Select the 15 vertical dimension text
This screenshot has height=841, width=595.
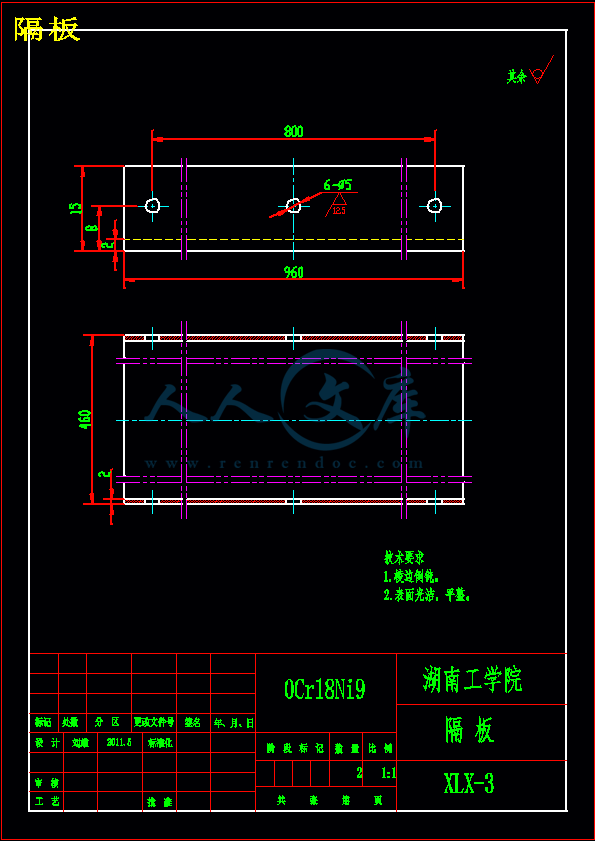click(x=76, y=208)
